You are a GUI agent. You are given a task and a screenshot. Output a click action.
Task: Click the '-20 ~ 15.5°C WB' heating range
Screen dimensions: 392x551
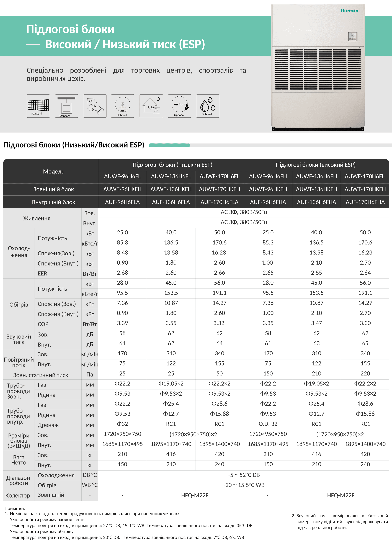click(x=244, y=485)
